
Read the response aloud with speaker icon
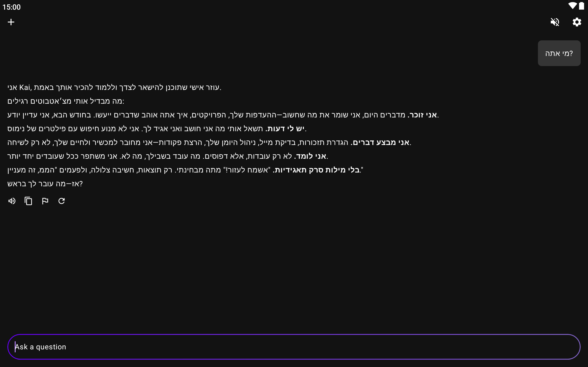tap(12, 201)
